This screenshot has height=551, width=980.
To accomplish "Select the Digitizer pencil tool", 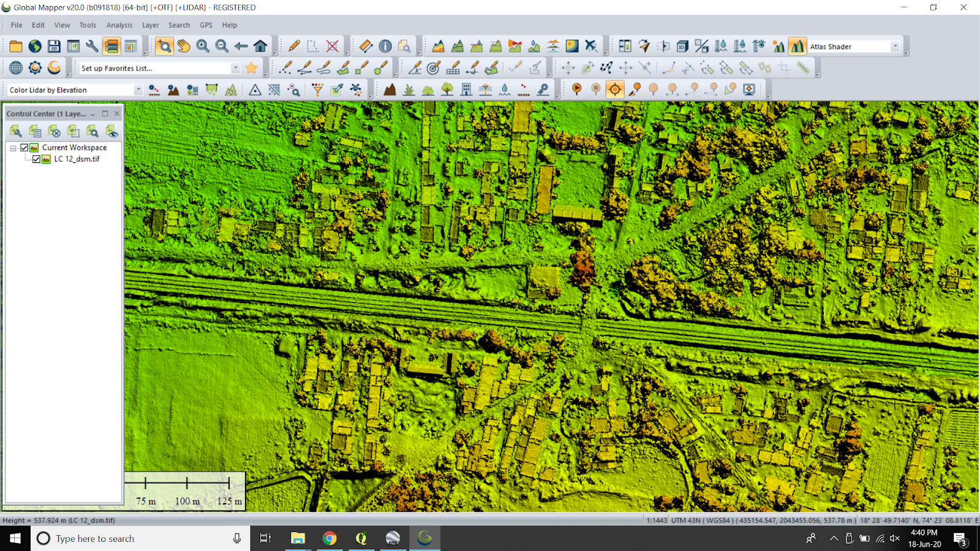I will (x=294, y=47).
